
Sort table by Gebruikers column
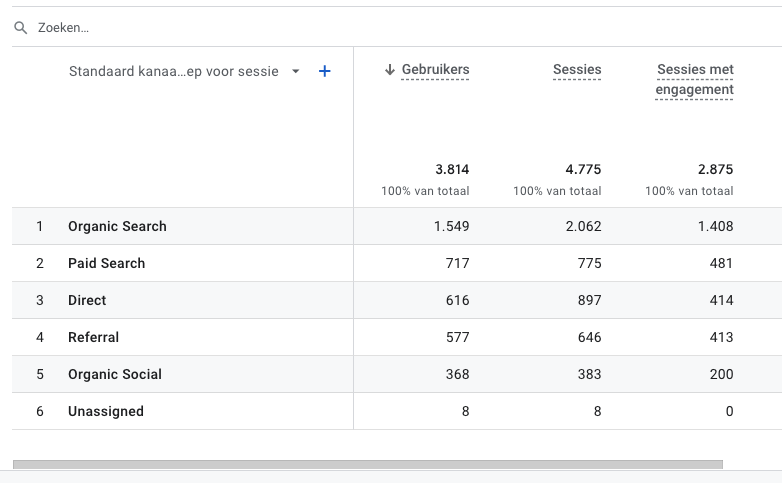click(435, 70)
